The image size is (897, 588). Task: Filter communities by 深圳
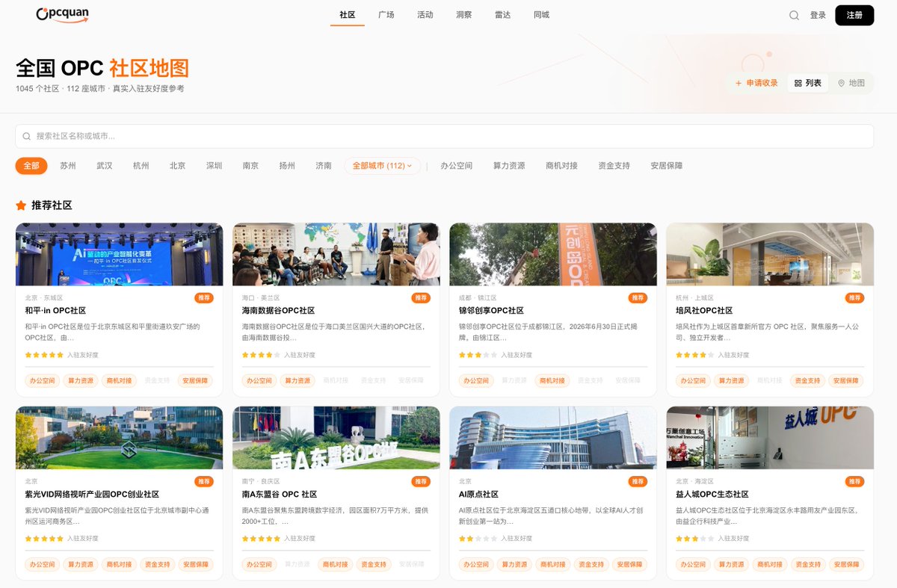[x=215, y=166]
